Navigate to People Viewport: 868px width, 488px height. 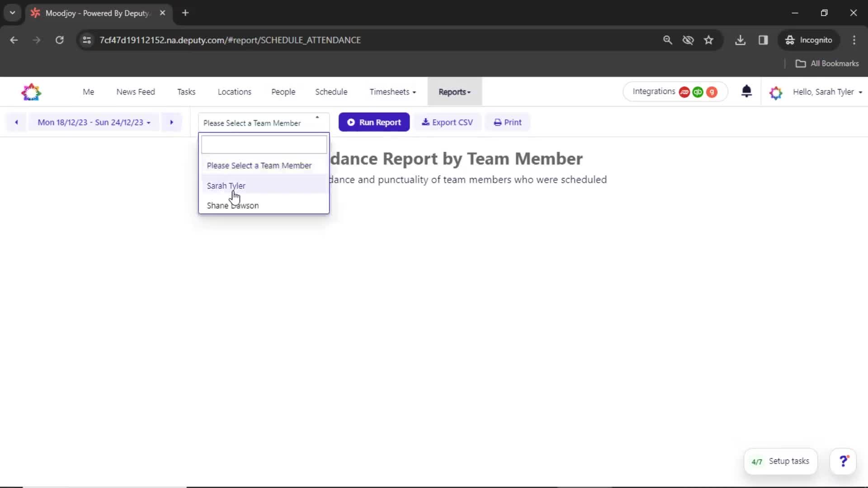click(283, 92)
